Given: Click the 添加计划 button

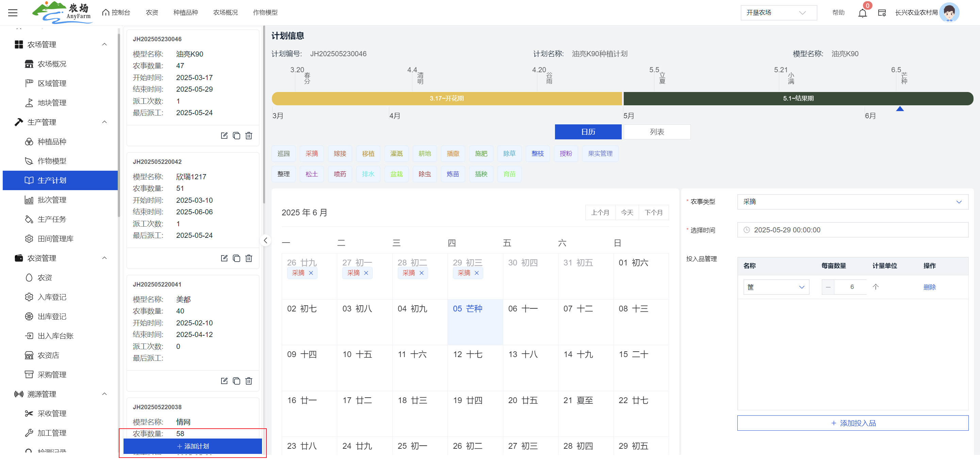Looking at the screenshot, I should pyautogui.click(x=193, y=446).
